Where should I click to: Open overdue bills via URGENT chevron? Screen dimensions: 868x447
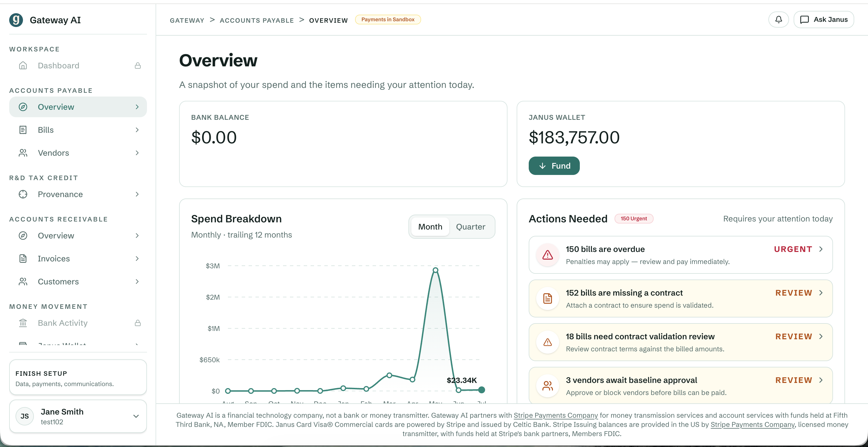821,249
